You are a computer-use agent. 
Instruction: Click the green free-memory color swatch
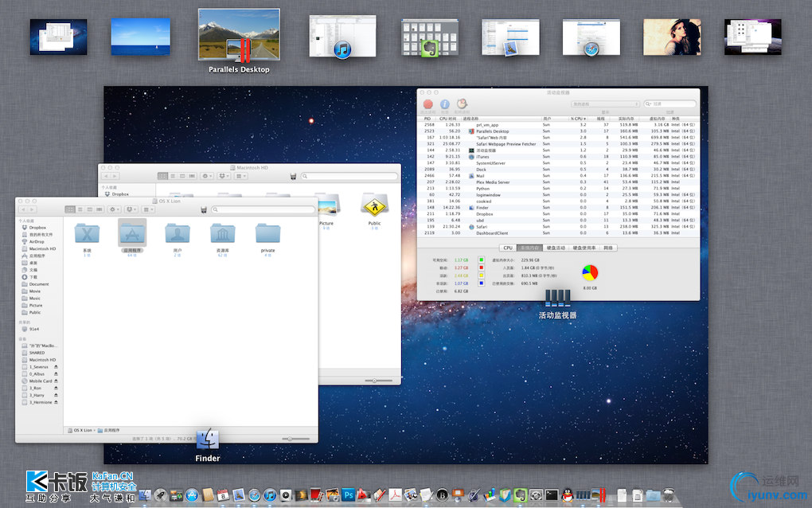[x=481, y=260]
